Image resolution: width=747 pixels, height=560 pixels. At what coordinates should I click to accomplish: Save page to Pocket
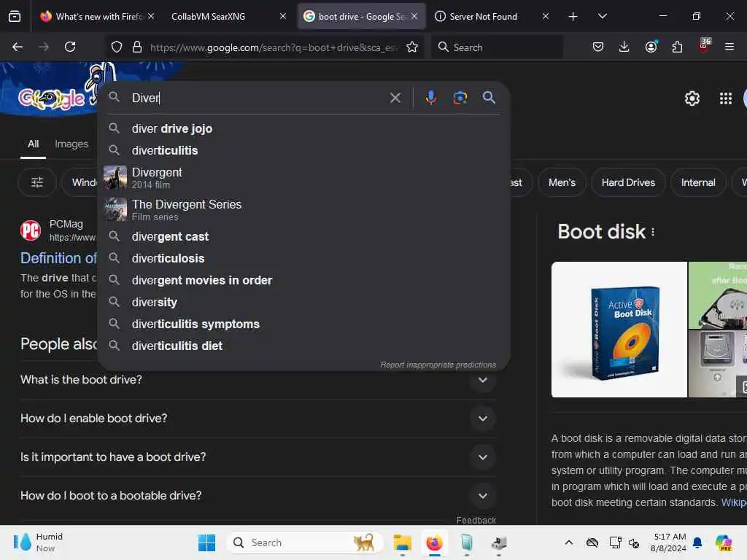point(598,47)
